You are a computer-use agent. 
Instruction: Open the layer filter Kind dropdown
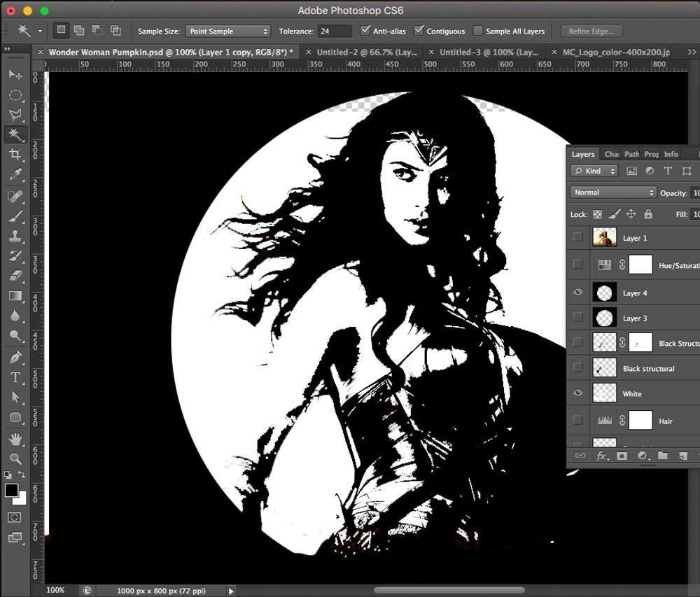pos(594,171)
